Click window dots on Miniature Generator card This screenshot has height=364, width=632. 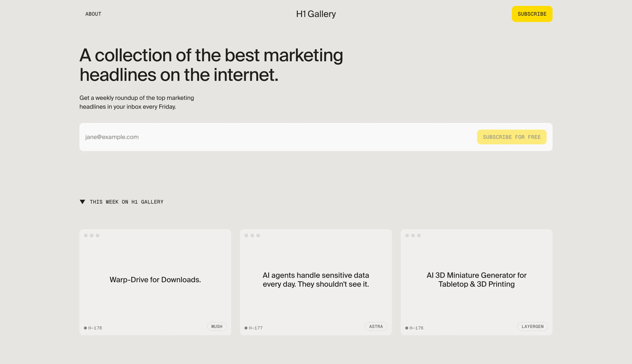tap(413, 236)
